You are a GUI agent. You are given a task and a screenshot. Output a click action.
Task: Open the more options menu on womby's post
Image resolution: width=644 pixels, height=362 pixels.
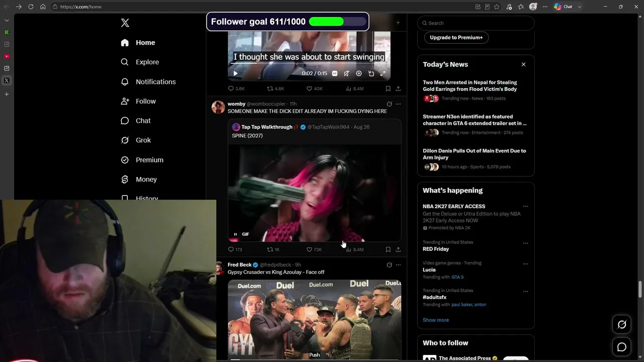pos(398,104)
